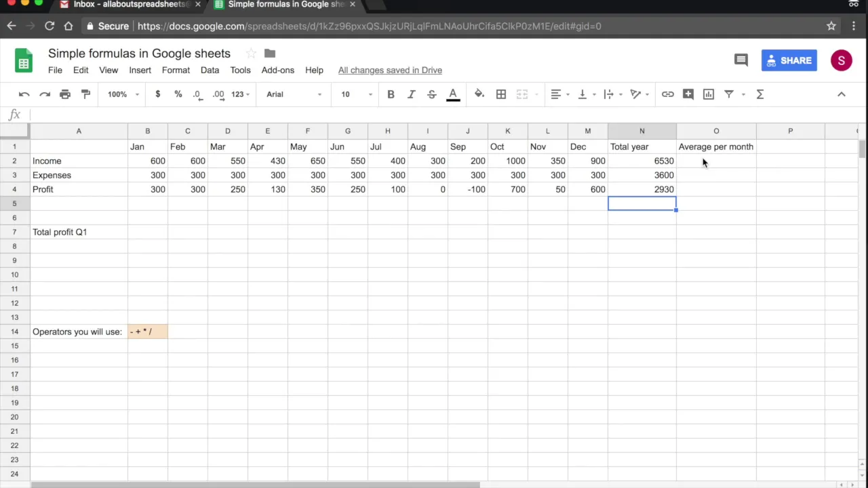The image size is (868, 488).
Task: Open the font size 10 dropdown
Action: click(356, 94)
